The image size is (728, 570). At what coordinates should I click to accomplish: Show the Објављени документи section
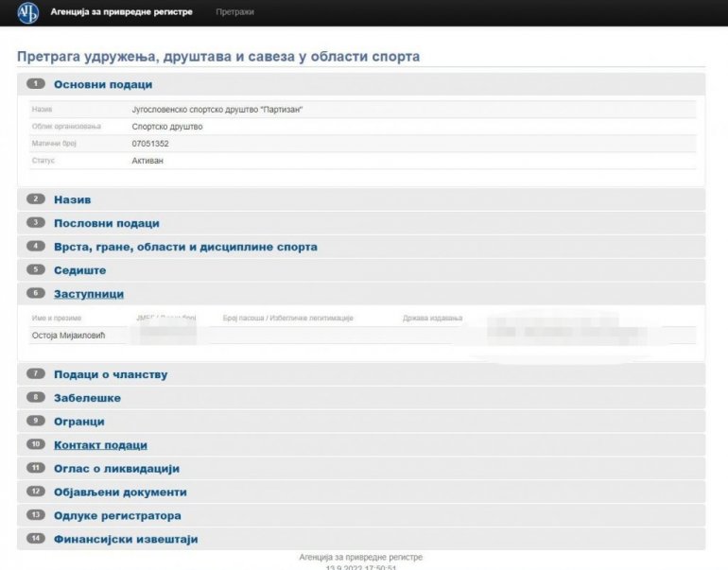[x=120, y=492]
